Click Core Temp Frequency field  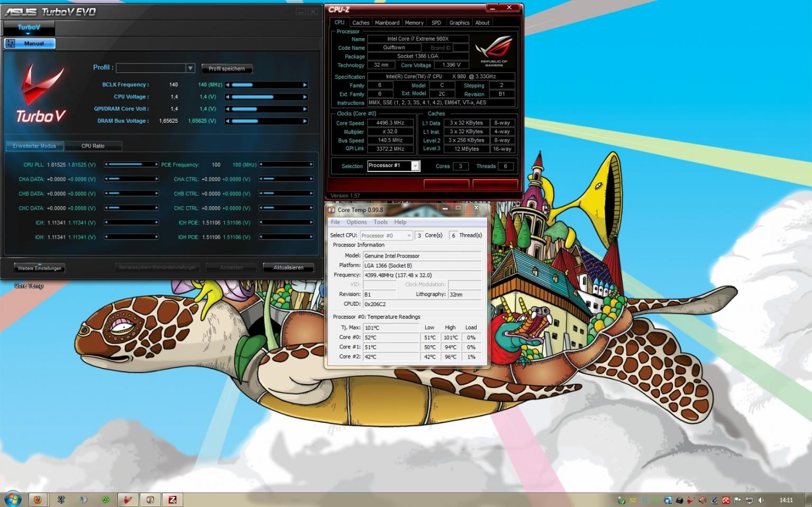pyautogui.click(x=422, y=275)
